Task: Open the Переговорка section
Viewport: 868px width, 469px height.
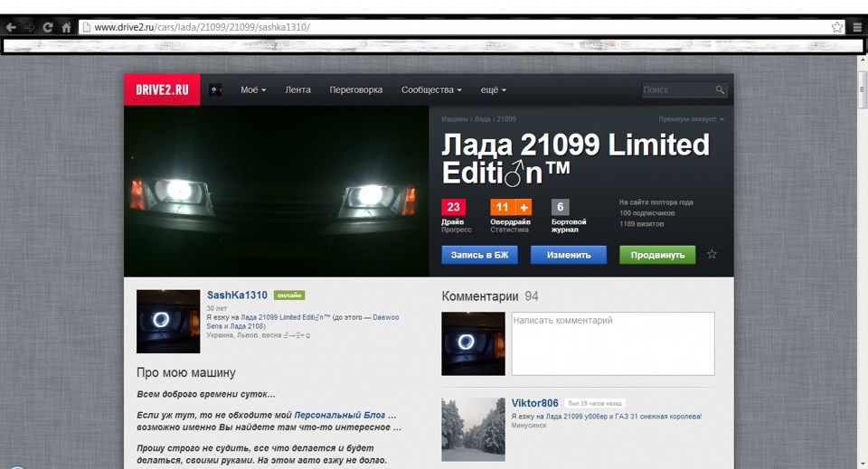Action: click(356, 89)
